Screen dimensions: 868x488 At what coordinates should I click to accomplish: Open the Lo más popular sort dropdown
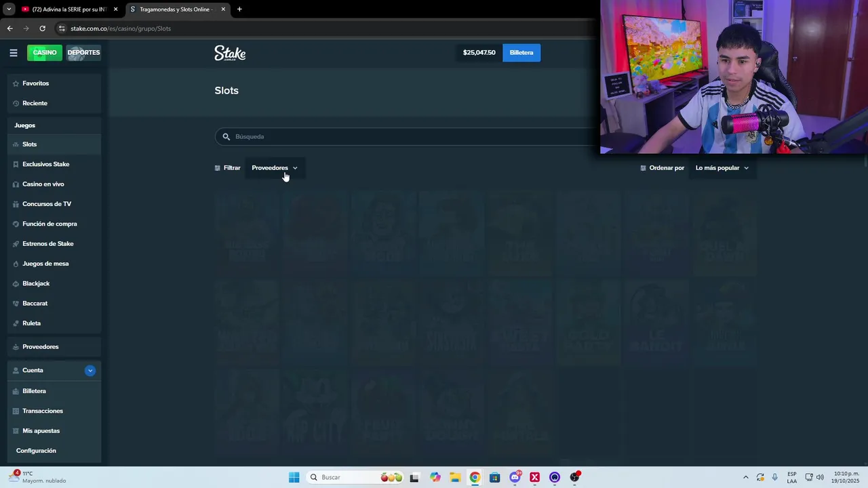click(722, 168)
